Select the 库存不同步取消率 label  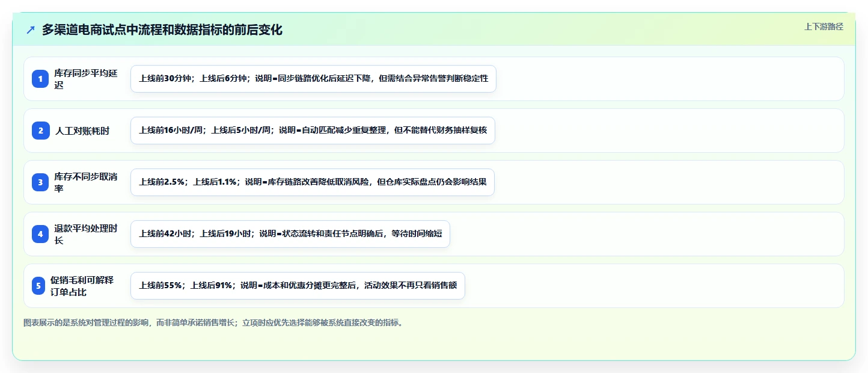[x=86, y=182]
